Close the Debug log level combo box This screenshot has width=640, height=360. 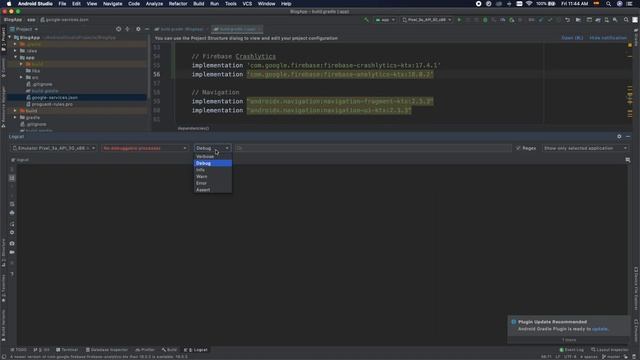point(213,148)
